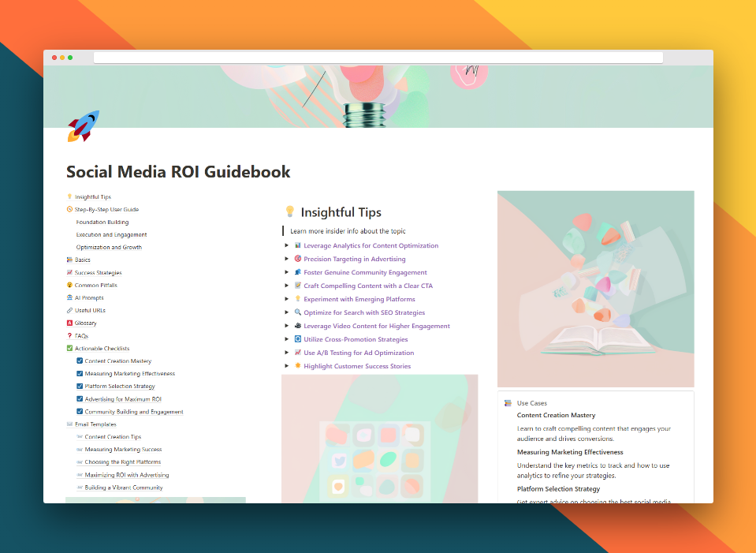Click the bulb icon next to Experiment with Emerging Platforms
The height and width of the screenshot is (553, 756).
[x=298, y=299]
